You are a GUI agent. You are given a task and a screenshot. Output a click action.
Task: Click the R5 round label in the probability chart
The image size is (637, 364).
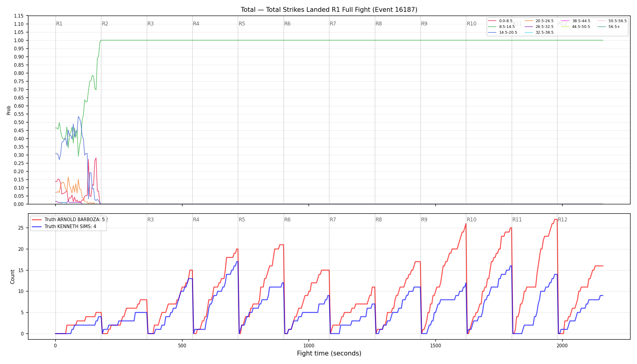pyautogui.click(x=242, y=24)
